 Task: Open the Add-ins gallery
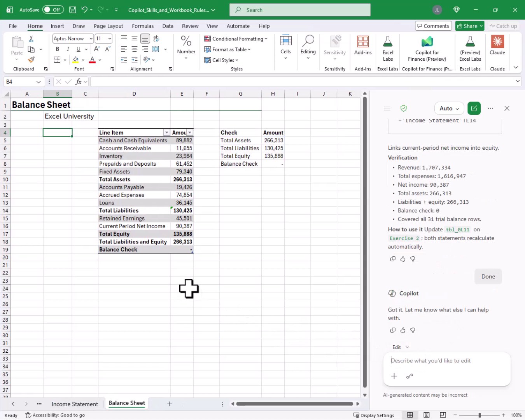(363, 45)
